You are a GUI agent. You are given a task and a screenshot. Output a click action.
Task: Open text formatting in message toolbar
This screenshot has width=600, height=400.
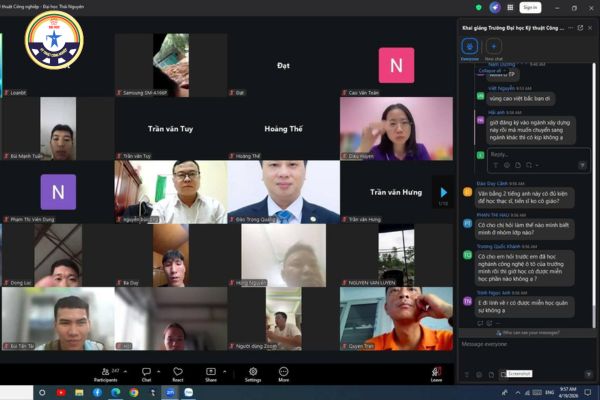[467, 374]
